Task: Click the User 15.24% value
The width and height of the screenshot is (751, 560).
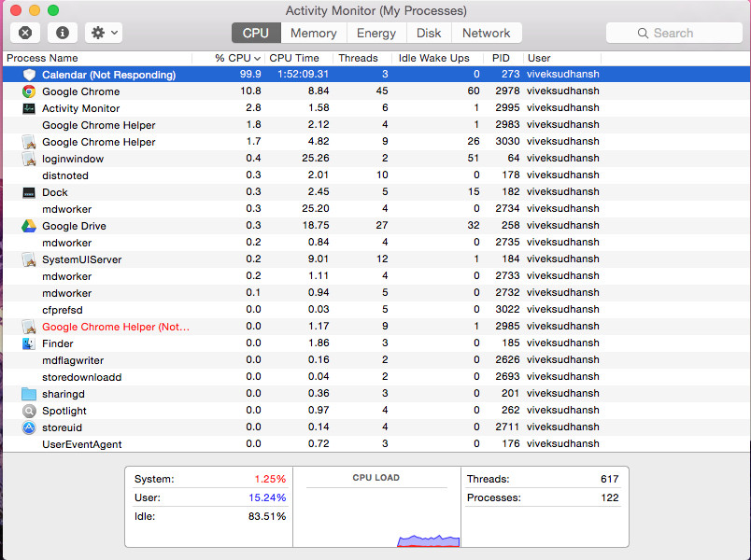Action: pos(267,497)
